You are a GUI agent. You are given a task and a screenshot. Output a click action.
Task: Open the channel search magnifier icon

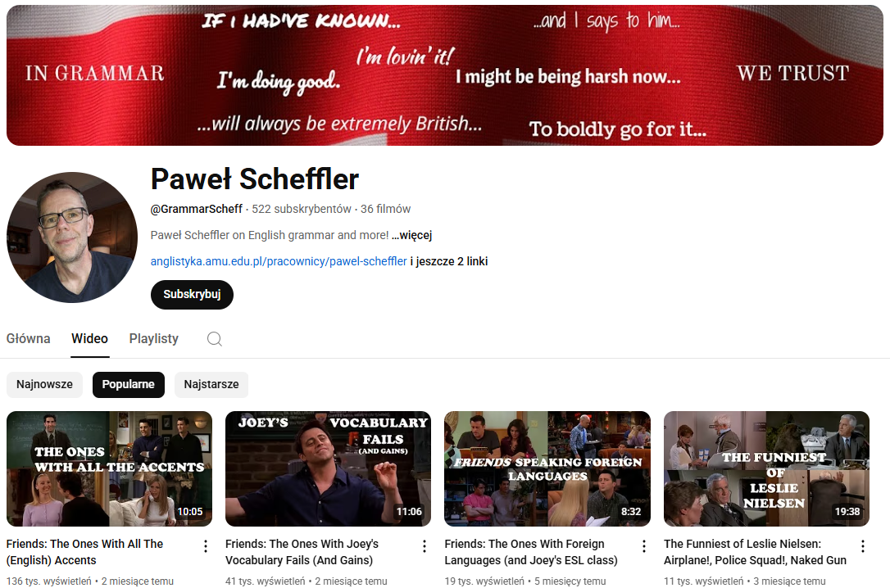coord(215,339)
